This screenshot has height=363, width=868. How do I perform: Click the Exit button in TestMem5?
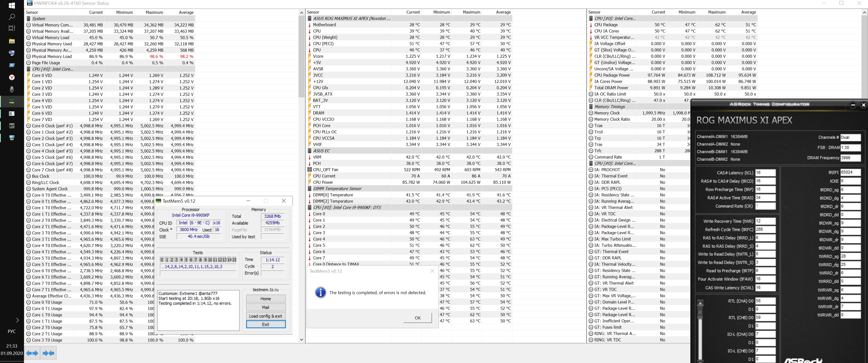point(265,324)
